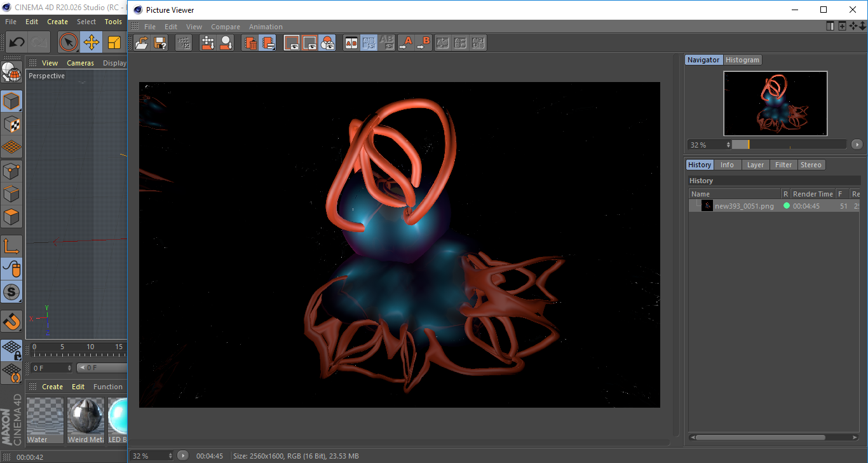Select Model mode cube icon
This screenshot has width=868, height=463.
(x=11, y=100)
